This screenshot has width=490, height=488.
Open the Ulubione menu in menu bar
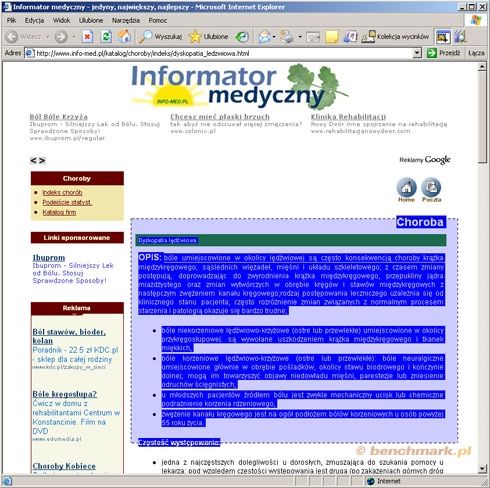pyautogui.click(x=91, y=20)
